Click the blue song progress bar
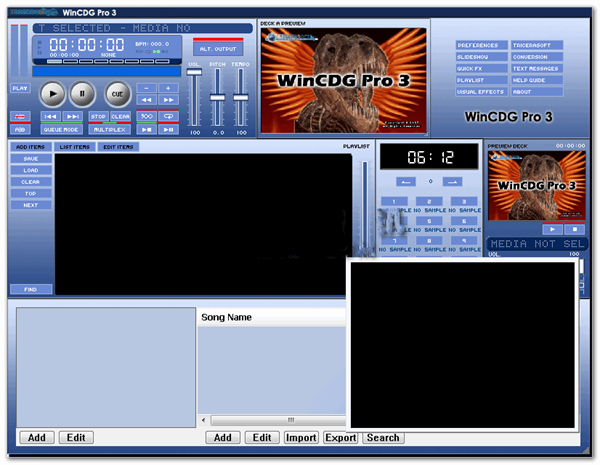 pyautogui.click(x=106, y=72)
